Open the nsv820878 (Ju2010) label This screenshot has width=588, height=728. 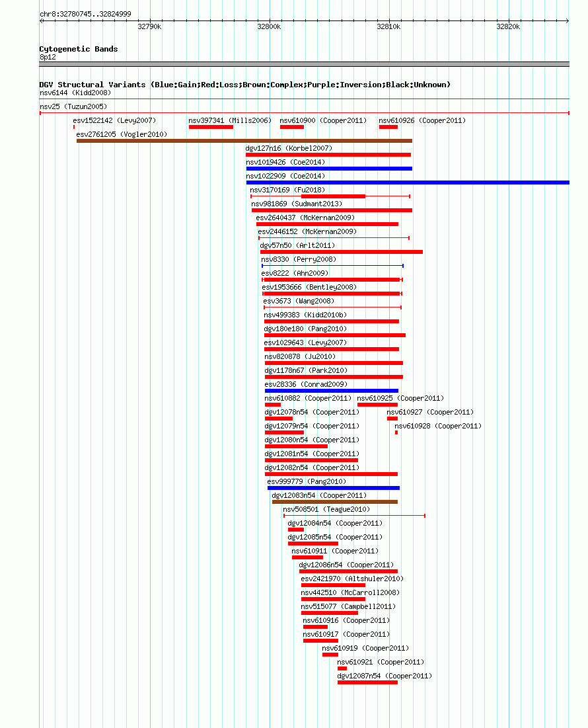tap(300, 358)
